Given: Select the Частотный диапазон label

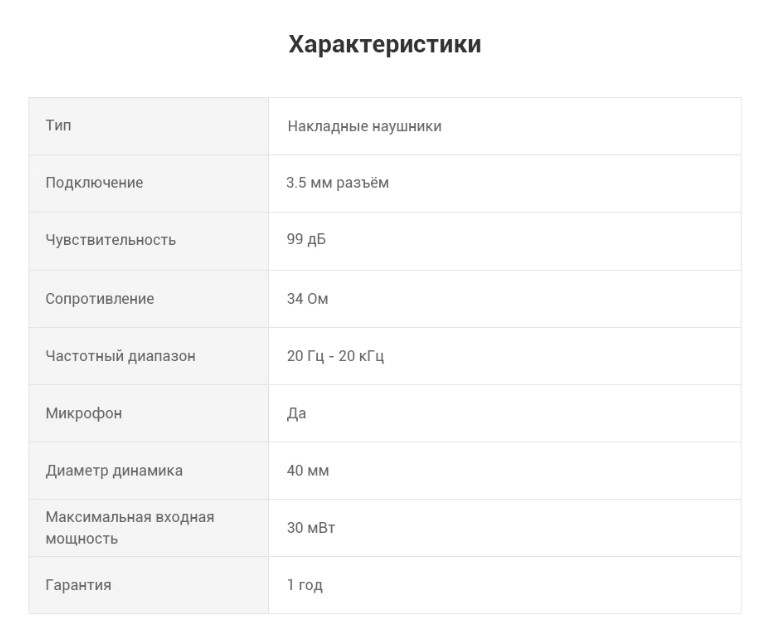Looking at the screenshot, I should point(120,356).
